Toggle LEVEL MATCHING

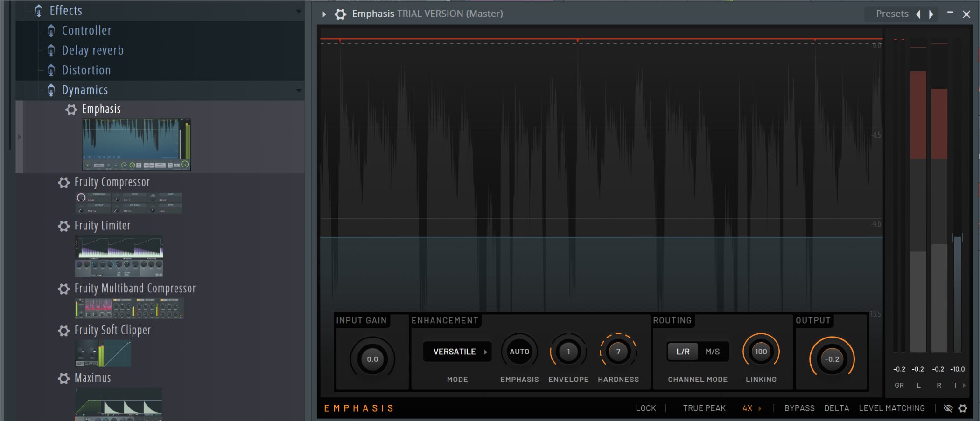(x=891, y=408)
